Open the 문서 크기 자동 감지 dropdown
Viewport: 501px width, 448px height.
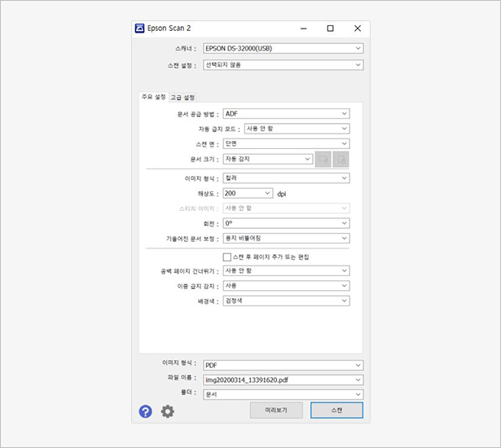[x=268, y=159]
